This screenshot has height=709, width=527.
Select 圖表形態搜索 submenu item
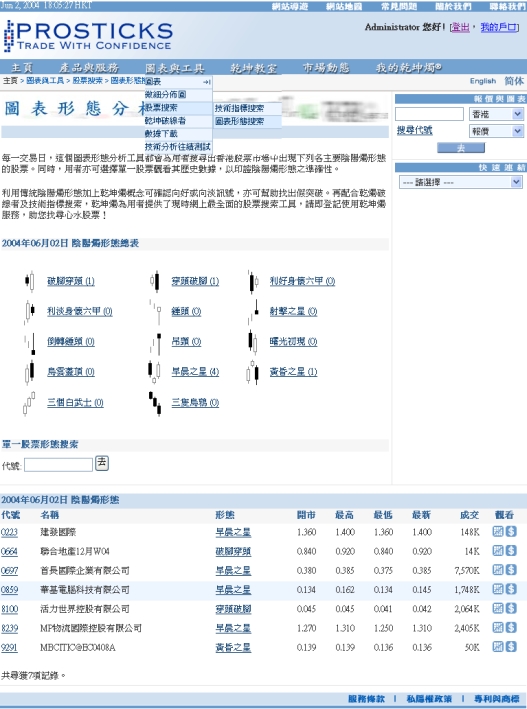pyautogui.click(x=239, y=121)
